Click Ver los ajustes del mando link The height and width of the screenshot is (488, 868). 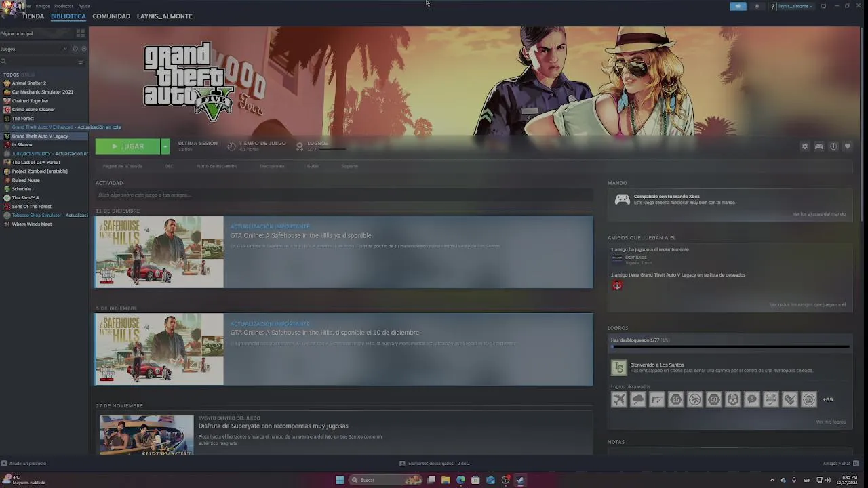pyautogui.click(x=819, y=214)
